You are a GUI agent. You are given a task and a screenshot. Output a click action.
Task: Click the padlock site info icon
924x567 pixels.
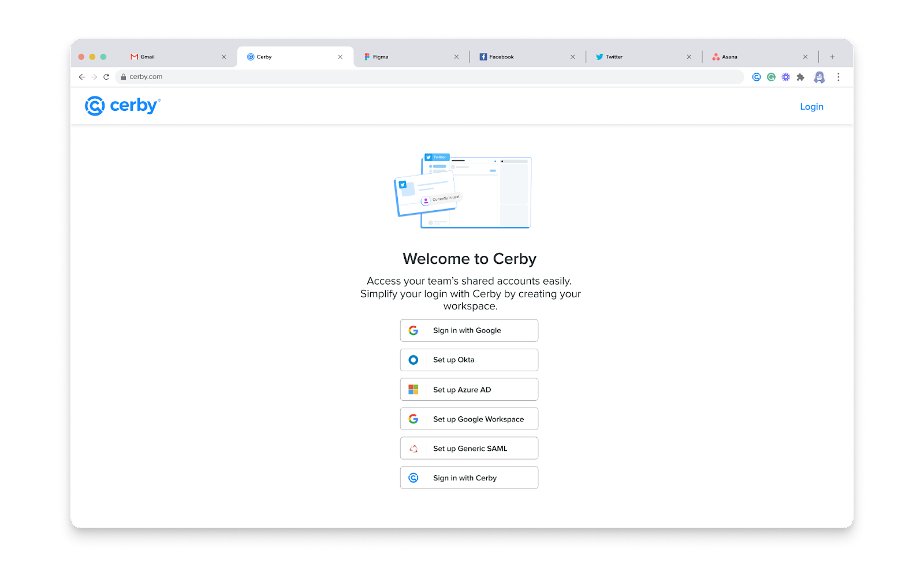click(123, 77)
